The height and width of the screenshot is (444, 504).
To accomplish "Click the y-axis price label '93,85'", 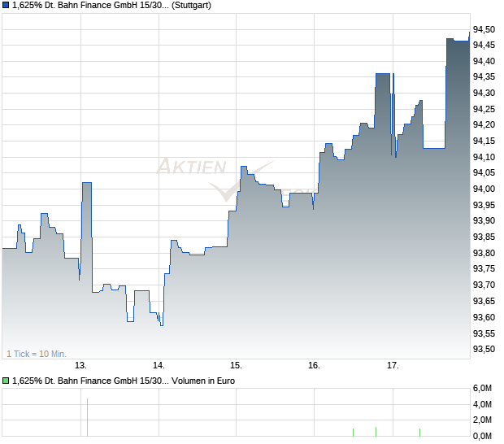I will 484,237.
